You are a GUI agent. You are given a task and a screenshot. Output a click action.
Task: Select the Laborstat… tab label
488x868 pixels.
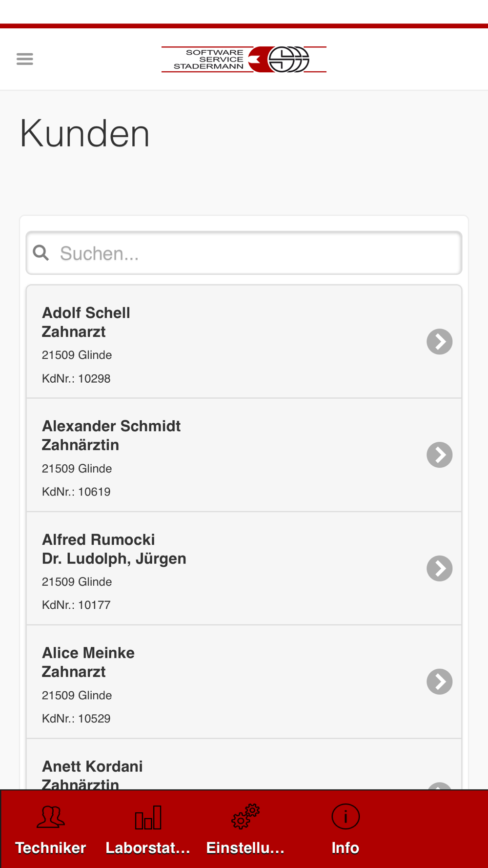coord(148,848)
